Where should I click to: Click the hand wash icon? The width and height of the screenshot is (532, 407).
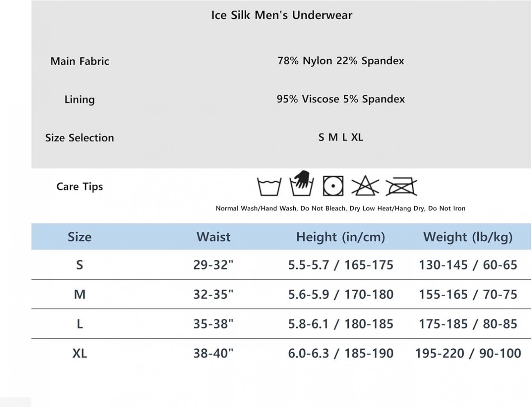[301, 183]
